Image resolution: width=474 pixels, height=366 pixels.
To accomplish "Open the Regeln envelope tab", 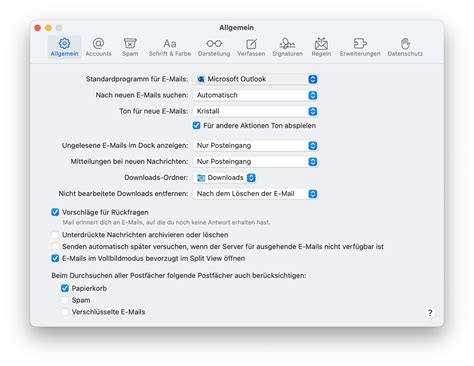I will click(321, 47).
